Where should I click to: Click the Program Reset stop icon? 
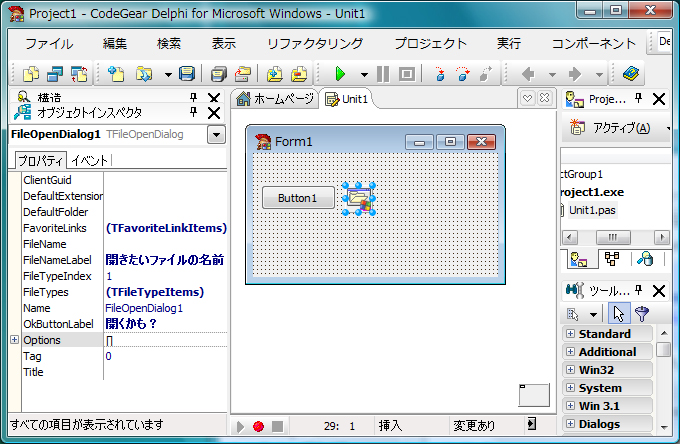407,74
